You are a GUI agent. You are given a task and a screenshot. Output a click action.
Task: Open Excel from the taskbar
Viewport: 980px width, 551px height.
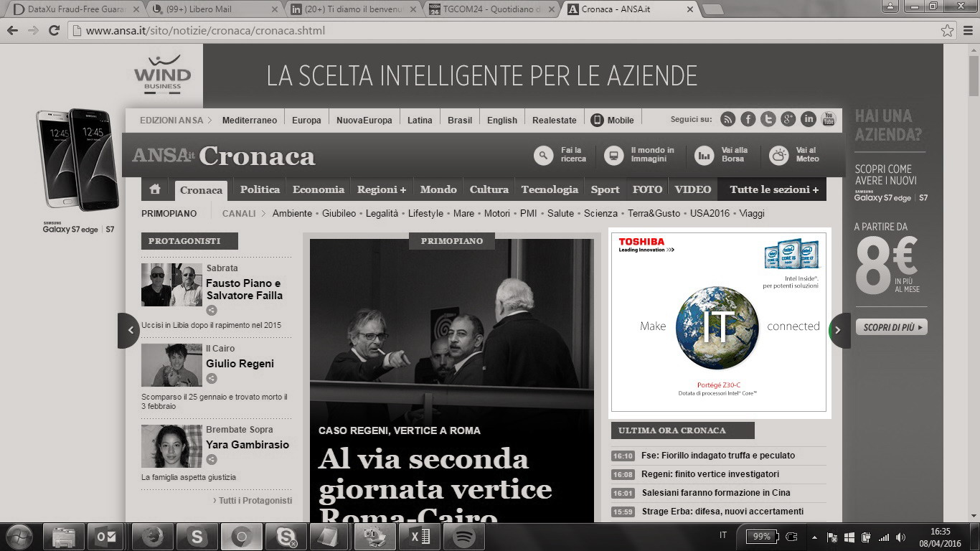point(420,537)
